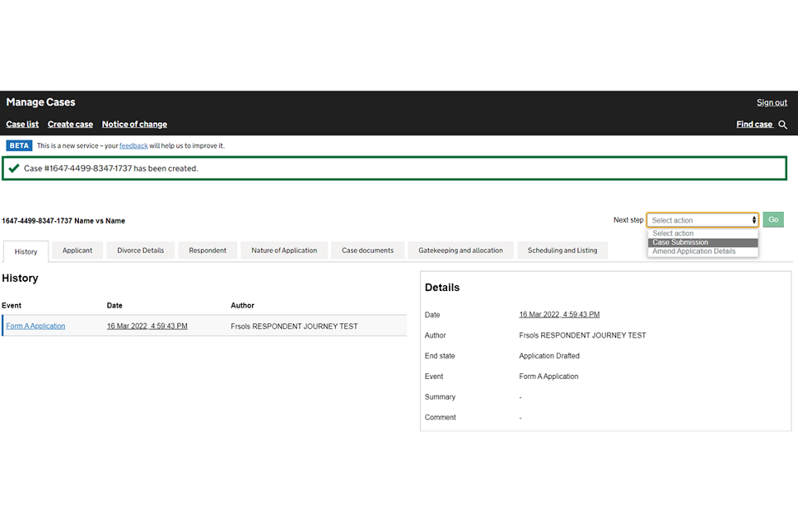Open Nature of Application tab
Viewport: 798px width, 532px height.
(283, 250)
